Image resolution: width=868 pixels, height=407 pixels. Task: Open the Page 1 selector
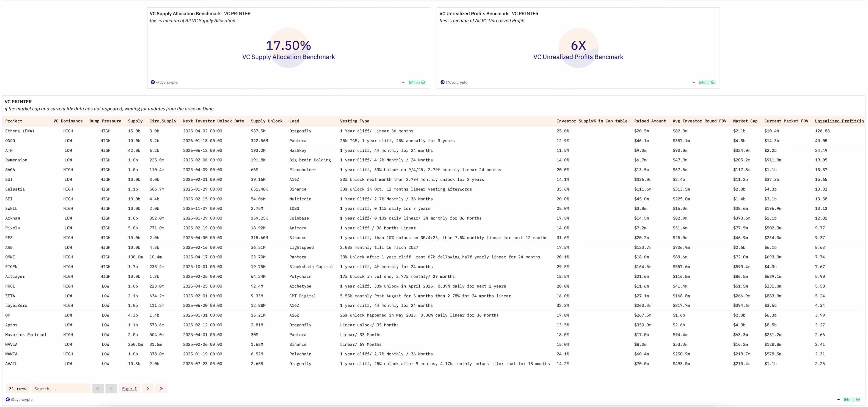click(129, 389)
